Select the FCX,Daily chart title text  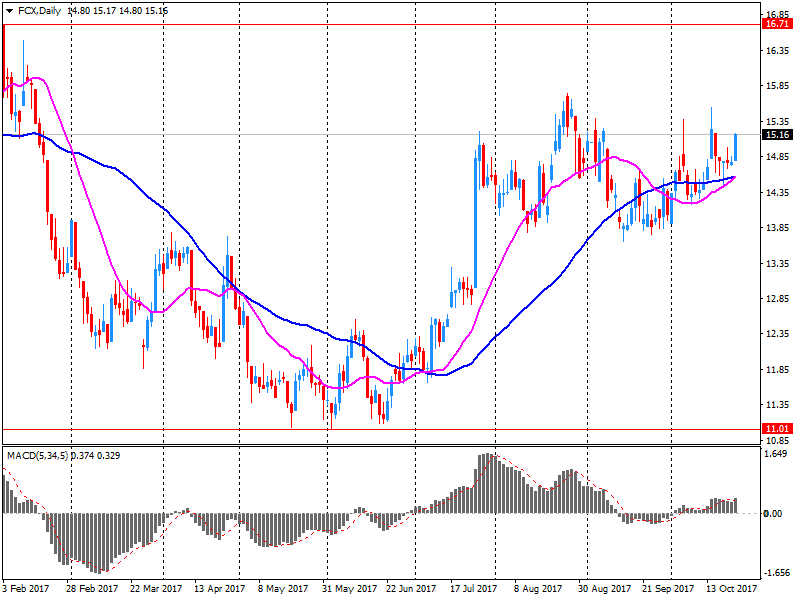coord(39,11)
